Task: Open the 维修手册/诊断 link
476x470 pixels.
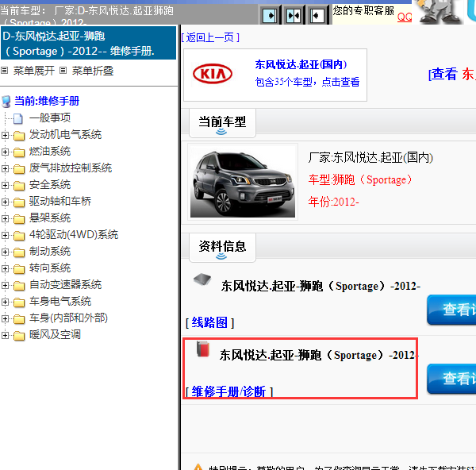Action: [x=228, y=391]
